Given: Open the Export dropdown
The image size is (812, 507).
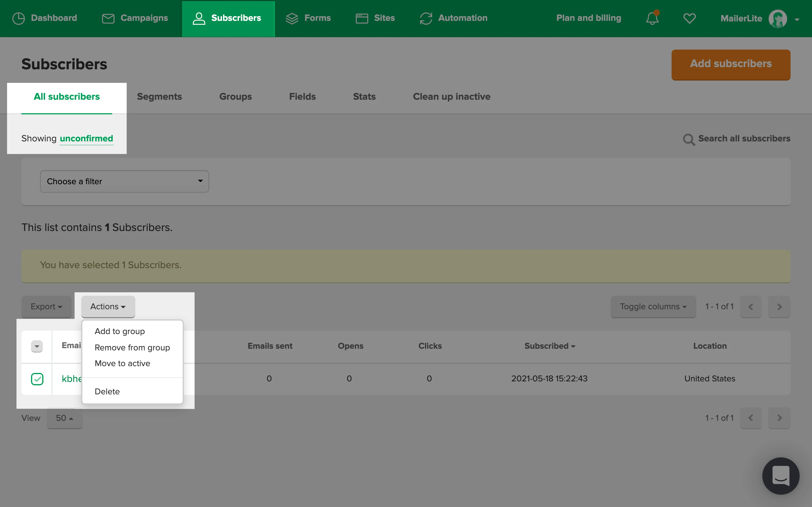Looking at the screenshot, I should coord(46,306).
